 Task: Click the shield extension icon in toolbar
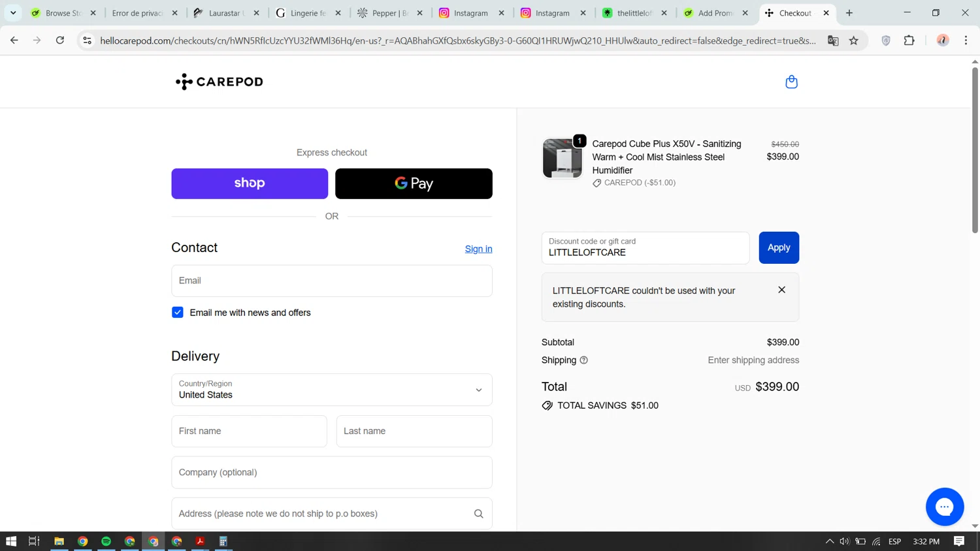coord(886,40)
